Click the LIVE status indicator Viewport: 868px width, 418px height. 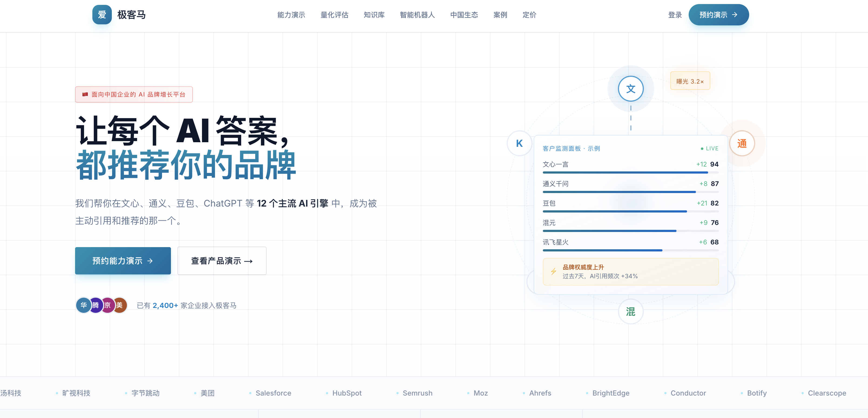tap(709, 148)
